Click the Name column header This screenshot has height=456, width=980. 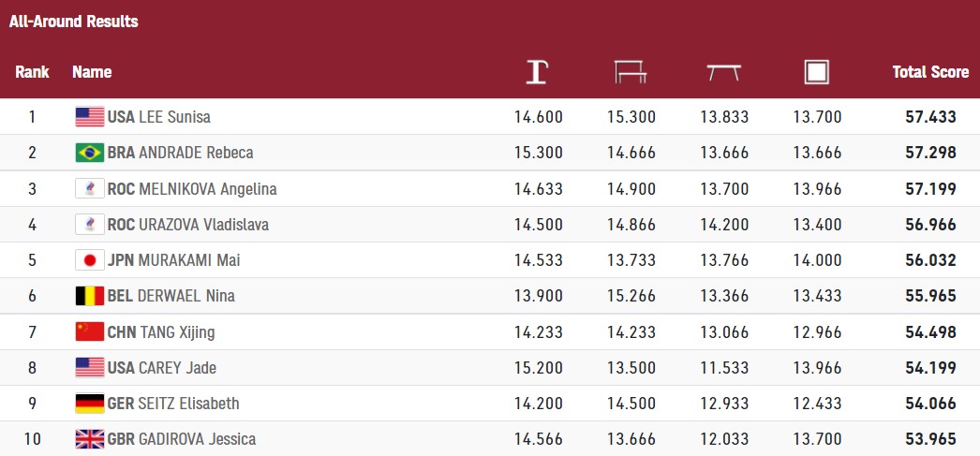coord(92,72)
